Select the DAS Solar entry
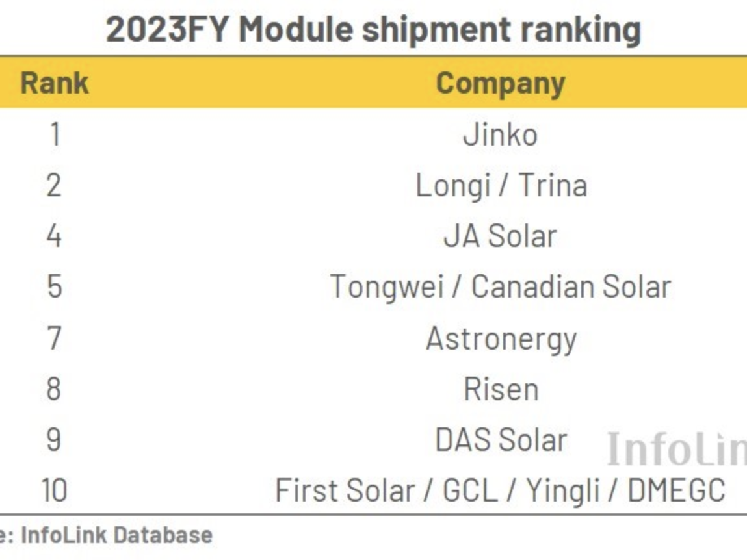This screenshot has height=560, width=747. (501, 440)
